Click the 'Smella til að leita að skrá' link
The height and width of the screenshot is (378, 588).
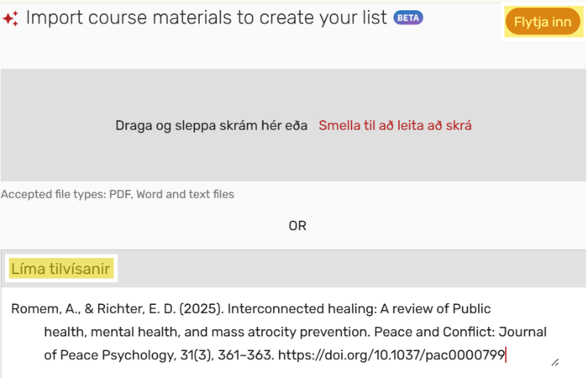tap(395, 126)
